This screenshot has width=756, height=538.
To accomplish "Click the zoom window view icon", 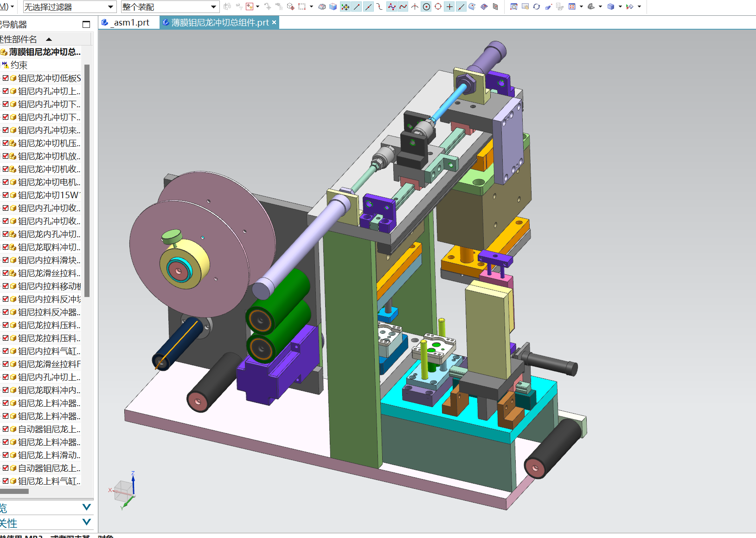I will 514,6.
